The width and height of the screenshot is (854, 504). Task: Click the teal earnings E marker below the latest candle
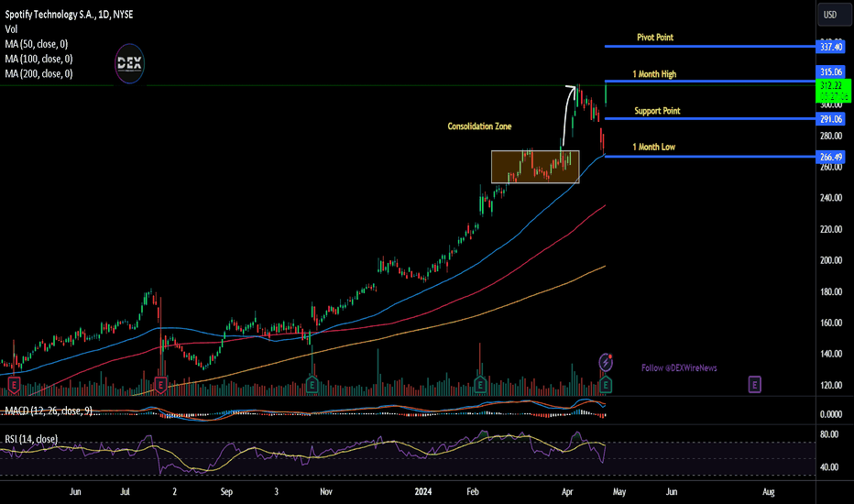606,385
